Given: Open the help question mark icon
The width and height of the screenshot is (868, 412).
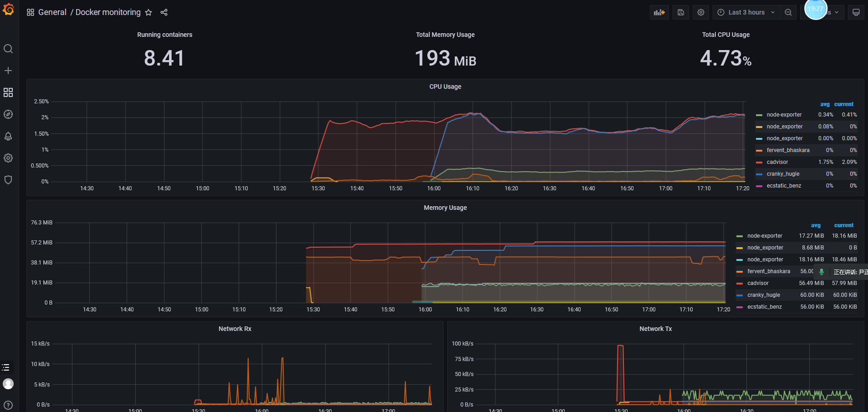Looking at the screenshot, I should 8,405.
